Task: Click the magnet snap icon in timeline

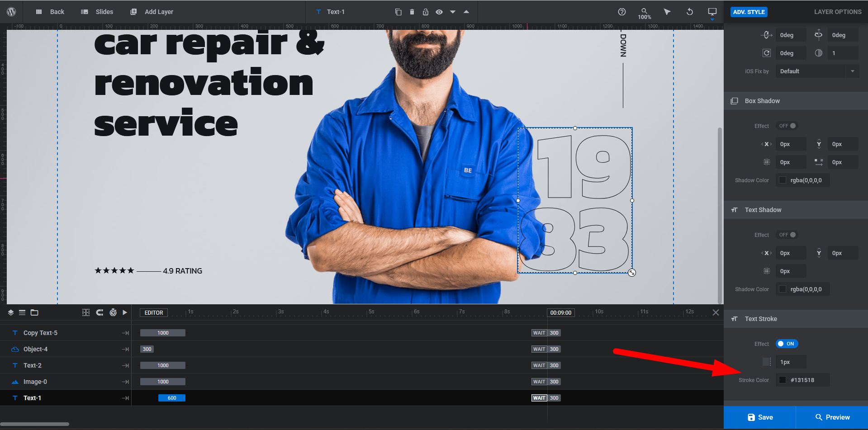Action: (100, 312)
